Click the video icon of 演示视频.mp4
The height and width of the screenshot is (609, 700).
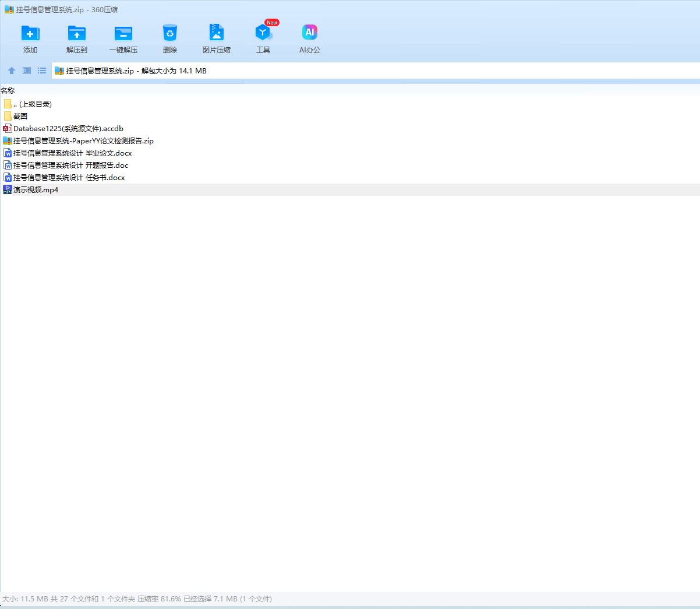tap(8, 190)
